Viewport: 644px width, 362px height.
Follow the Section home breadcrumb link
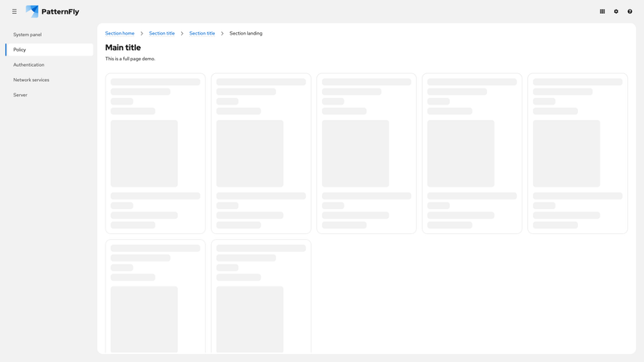[x=119, y=33]
